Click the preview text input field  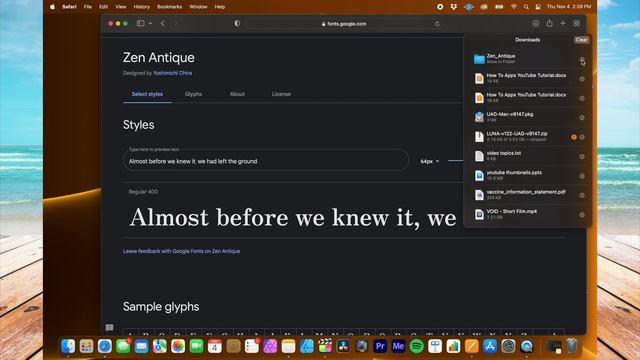click(x=266, y=160)
